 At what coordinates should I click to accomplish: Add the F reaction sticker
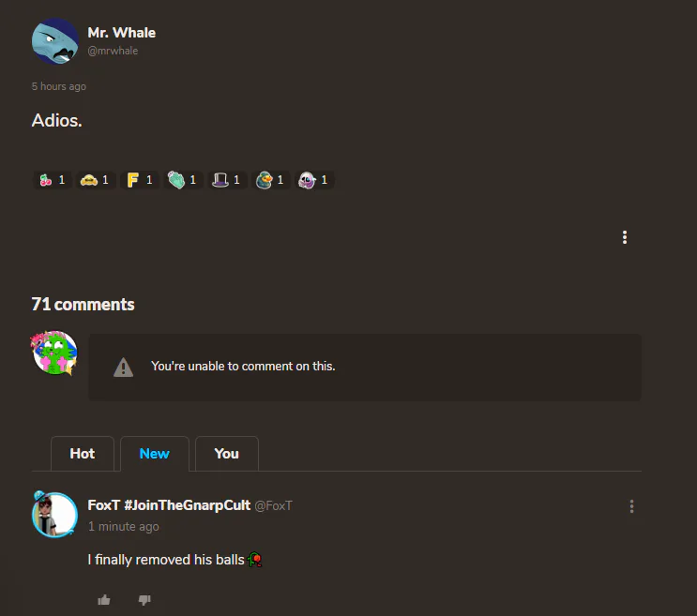click(x=139, y=180)
